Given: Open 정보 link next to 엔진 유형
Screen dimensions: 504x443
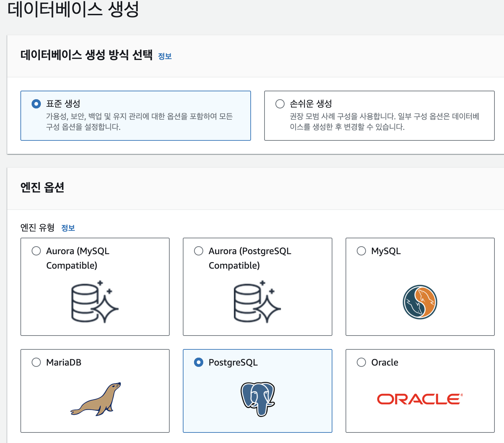Looking at the screenshot, I should point(68,228).
